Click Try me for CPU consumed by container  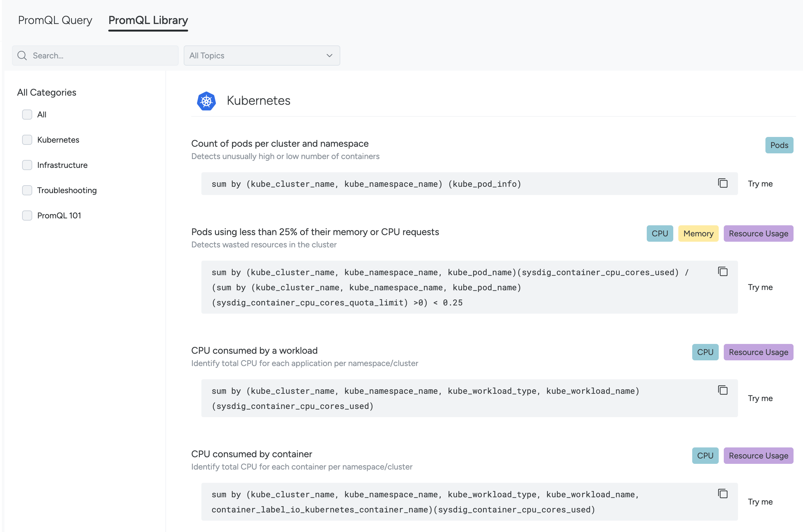pos(760,502)
